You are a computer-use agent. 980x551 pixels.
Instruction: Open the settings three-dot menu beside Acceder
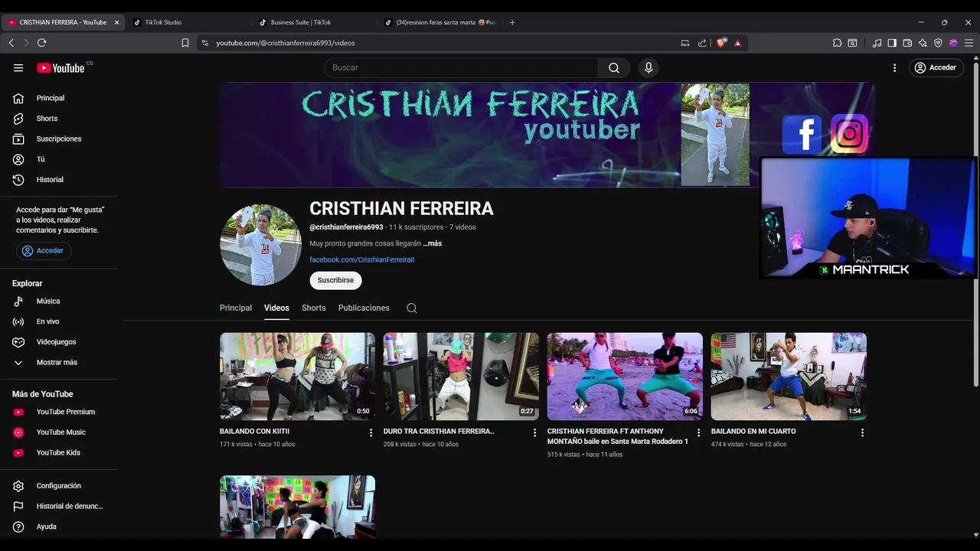point(894,67)
